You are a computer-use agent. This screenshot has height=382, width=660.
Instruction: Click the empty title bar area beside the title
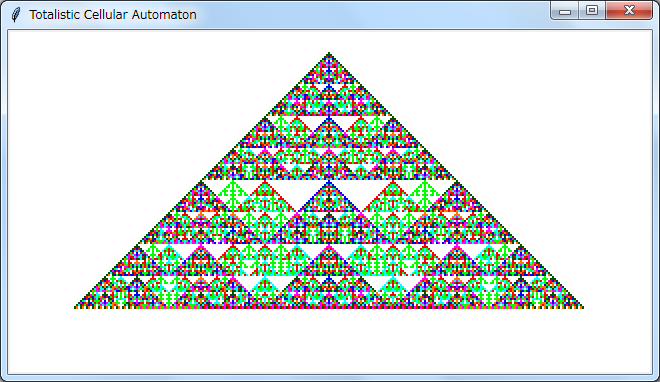tap(370, 14)
